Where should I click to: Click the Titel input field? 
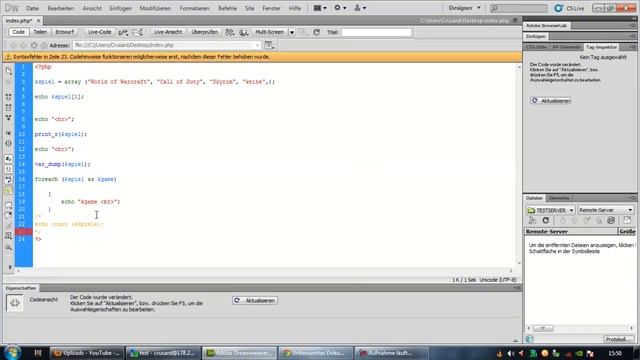pyautogui.click(x=376, y=32)
